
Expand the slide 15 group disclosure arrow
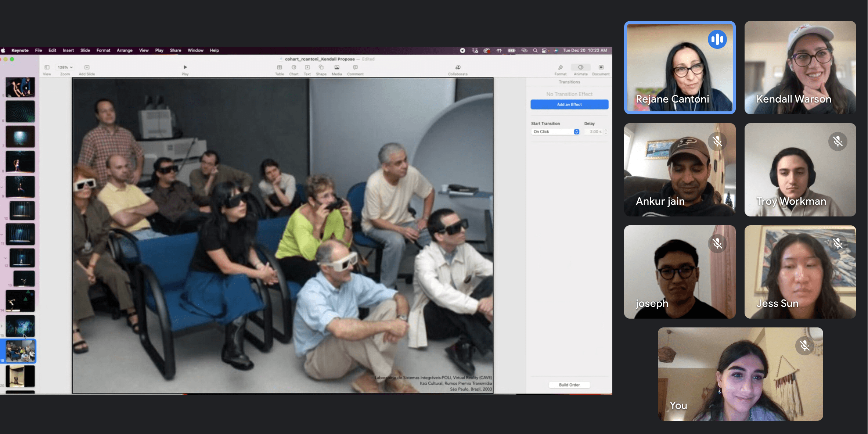coord(2,326)
